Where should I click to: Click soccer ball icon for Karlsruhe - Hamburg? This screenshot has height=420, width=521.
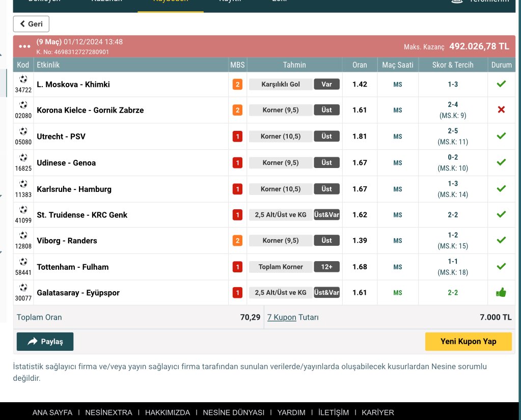point(23,184)
